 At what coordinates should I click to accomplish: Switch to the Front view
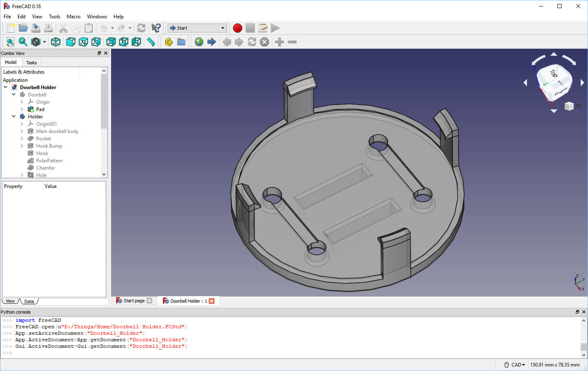pos(70,42)
